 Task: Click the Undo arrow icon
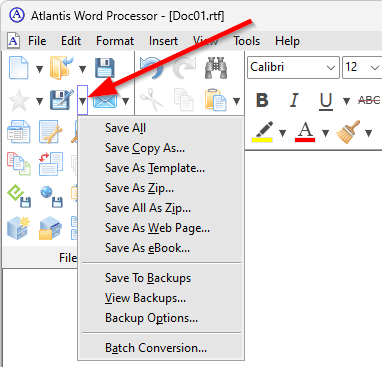[x=152, y=68]
